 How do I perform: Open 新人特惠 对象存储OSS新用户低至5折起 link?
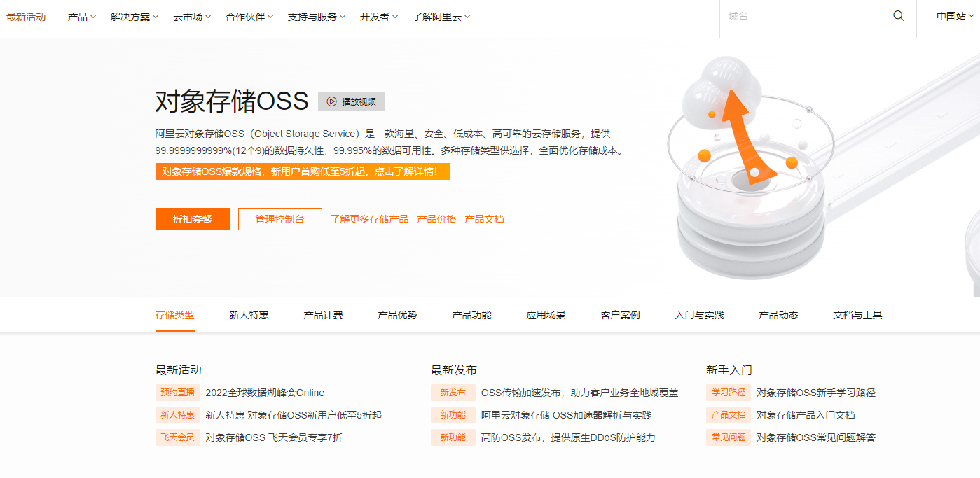(294, 415)
